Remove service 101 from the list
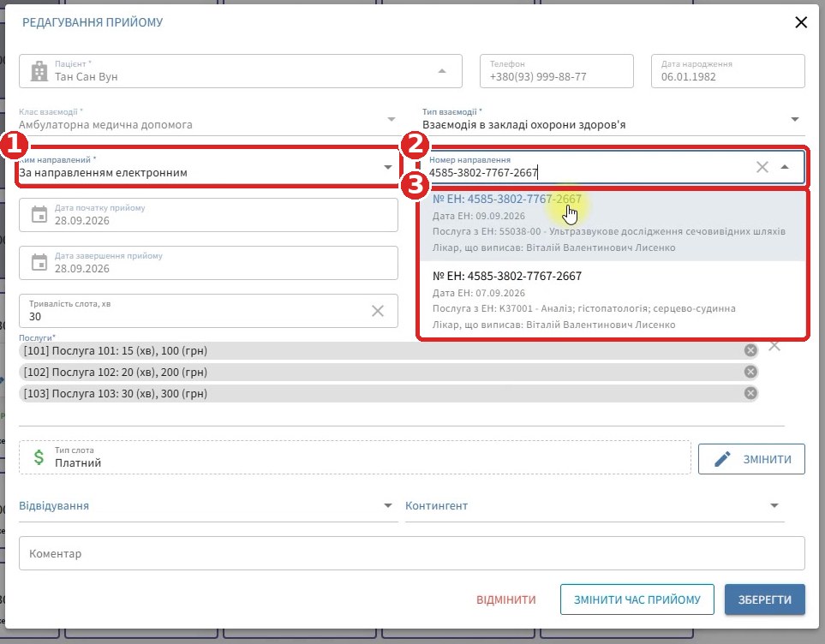 click(750, 350)
